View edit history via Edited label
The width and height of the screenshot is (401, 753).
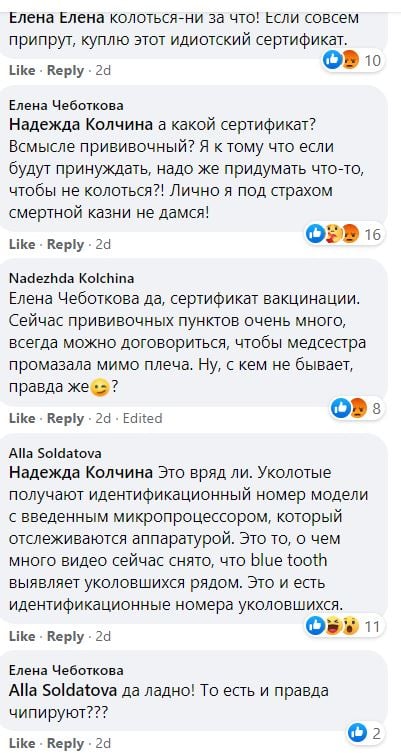tap(143, 418)
